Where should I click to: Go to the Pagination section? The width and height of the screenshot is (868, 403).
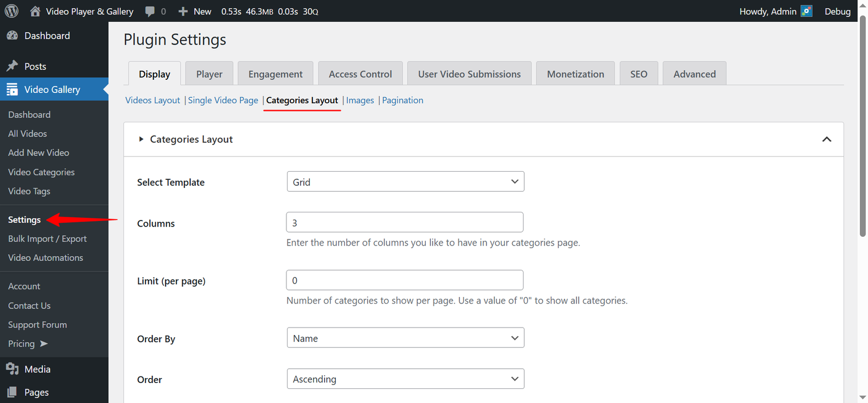coord(403,100)
